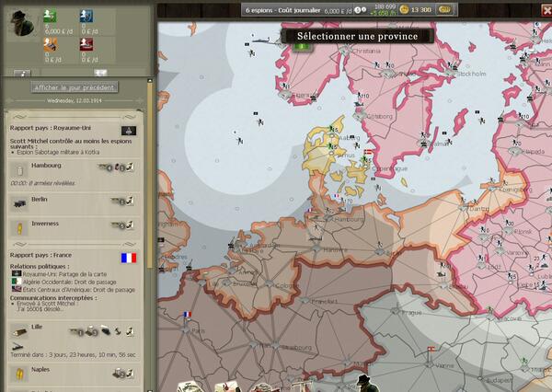The image size is (552, 392).
Task: Click Naples row's go-to-province arrow icon
Action: (x=131, y=373)
